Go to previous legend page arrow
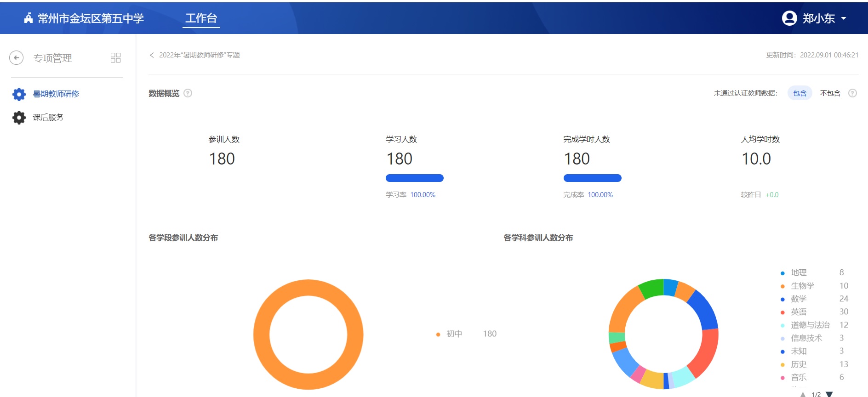Screen dimensions: 868x397 click(803, 394)
